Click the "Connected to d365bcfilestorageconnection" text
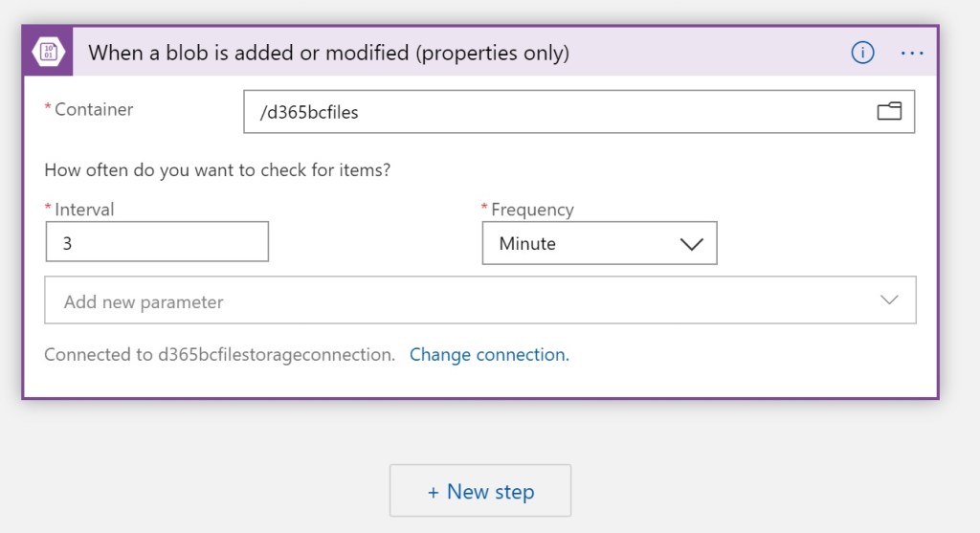Image resolution: width=980 pixels, height=533 pixels. [219, 355]
